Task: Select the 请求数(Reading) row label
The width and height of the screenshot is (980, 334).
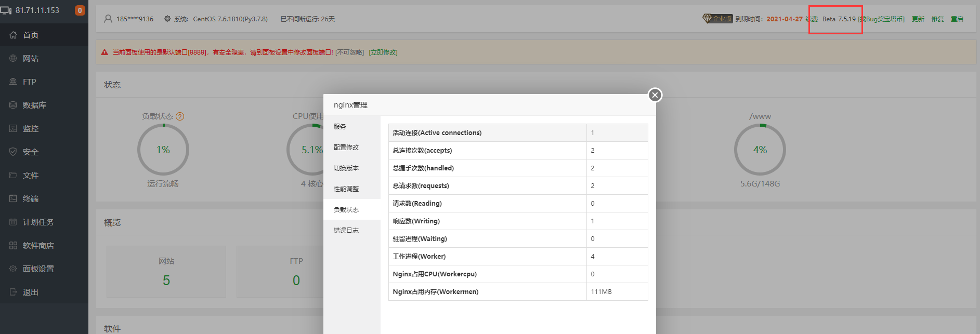Action: (x=417, y=203)
